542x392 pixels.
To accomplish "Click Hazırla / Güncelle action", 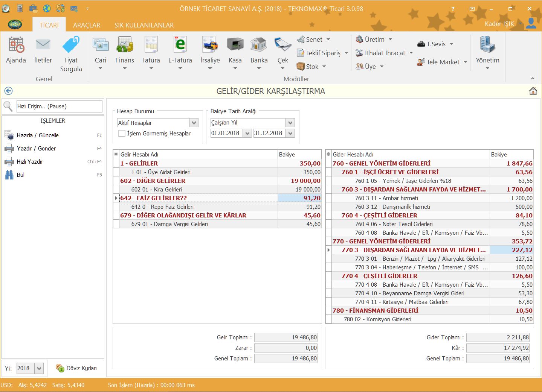I will 38,135.
